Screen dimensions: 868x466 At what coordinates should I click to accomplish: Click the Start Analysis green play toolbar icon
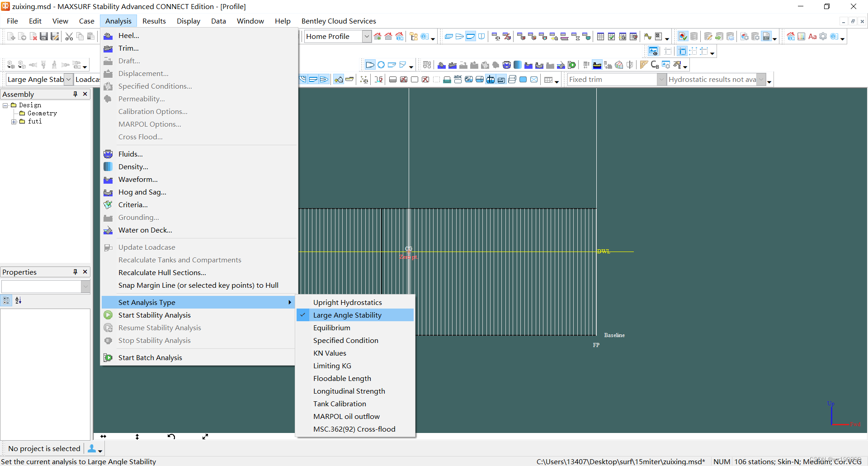click(572, 65)
